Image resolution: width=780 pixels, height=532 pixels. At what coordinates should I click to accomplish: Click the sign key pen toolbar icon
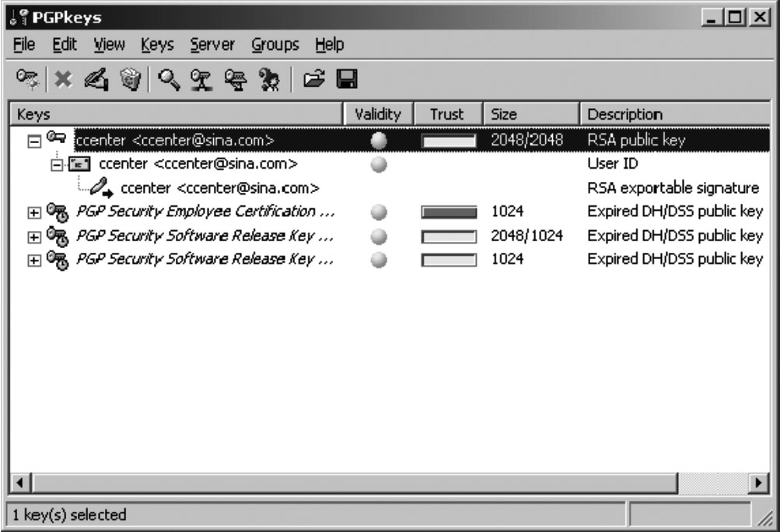pyautogui.click(x=96, y=79)
